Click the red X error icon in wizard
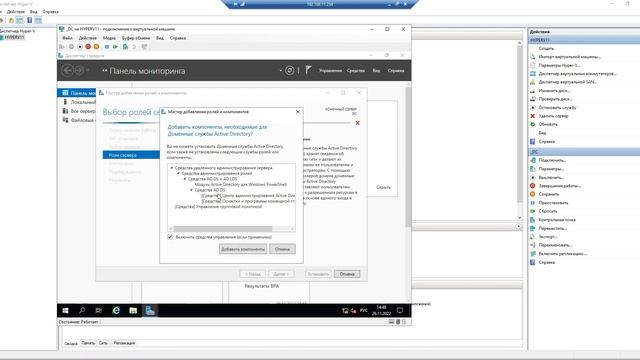Viewport: 640px width, 360px height. click(358, 123)
